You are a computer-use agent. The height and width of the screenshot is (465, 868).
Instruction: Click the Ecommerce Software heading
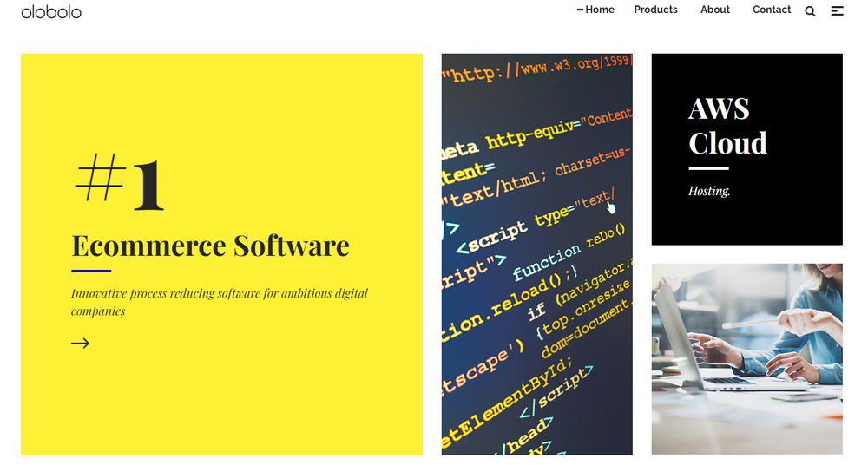tap(210, 246)
